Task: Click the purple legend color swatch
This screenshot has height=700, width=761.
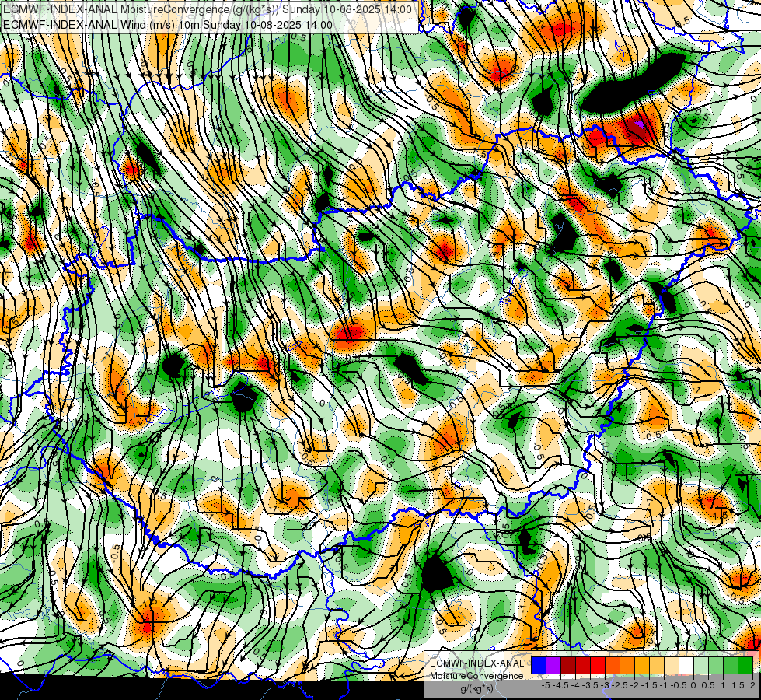Action: [553, 665]
